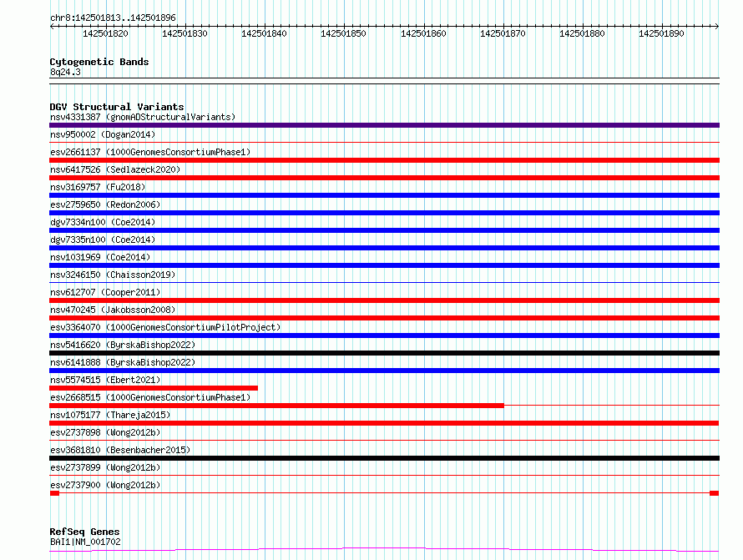Image resolution: width=743 pixels, height=560 pixels.
Task: Open esv2737900 (Wong2012b) label
Action: (x=105, y=485)
